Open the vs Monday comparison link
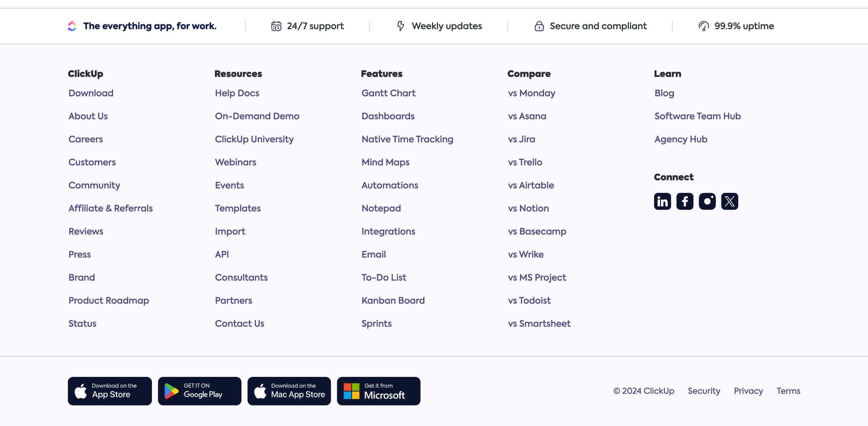The height and width of the screenshot is (426, 868). point(532,93)
